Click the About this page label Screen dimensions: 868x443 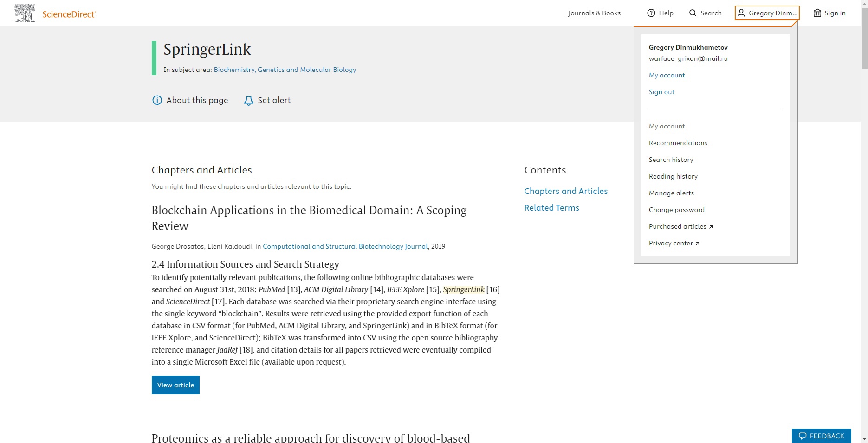tap(197, 100)
